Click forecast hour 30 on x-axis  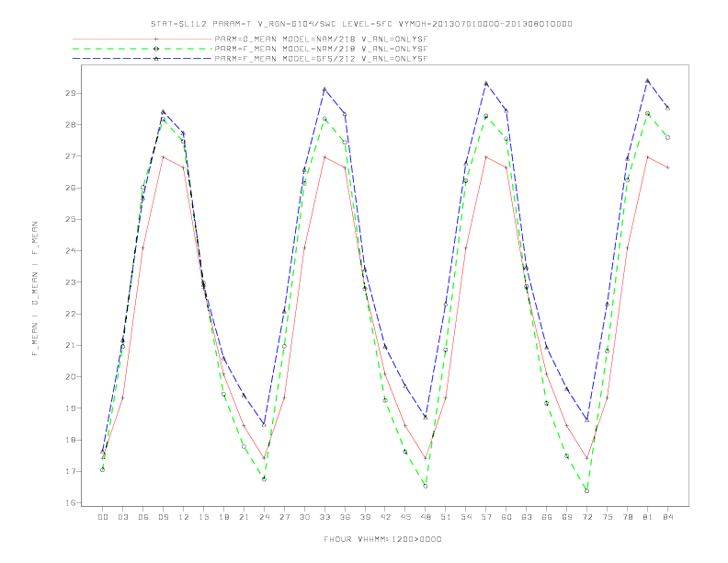click(x=304, y=517)
